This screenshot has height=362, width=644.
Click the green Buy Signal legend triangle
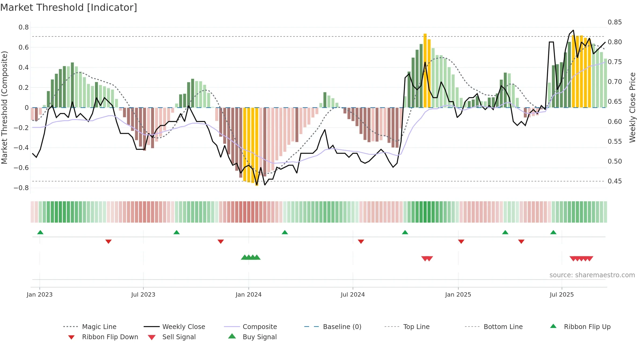click(x=232, y=336)
